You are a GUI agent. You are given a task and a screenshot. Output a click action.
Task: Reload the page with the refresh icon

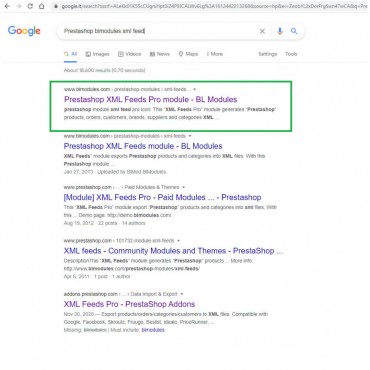pos(30,6)
